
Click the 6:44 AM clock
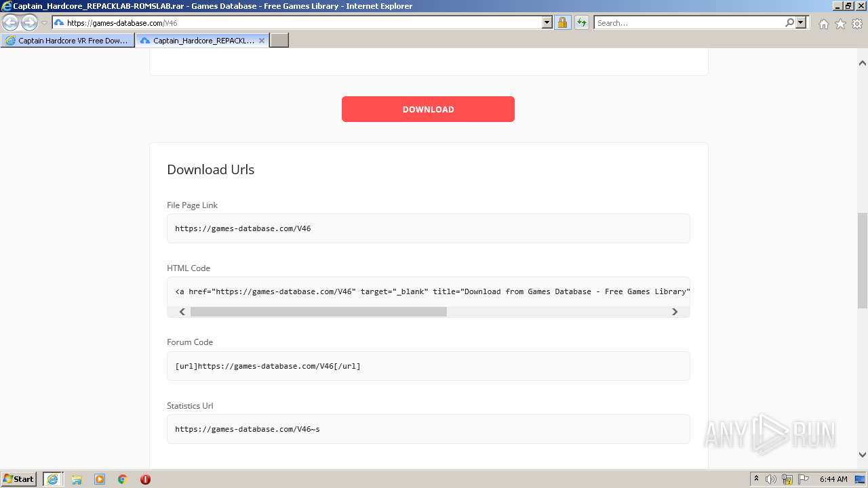point(833,479)
